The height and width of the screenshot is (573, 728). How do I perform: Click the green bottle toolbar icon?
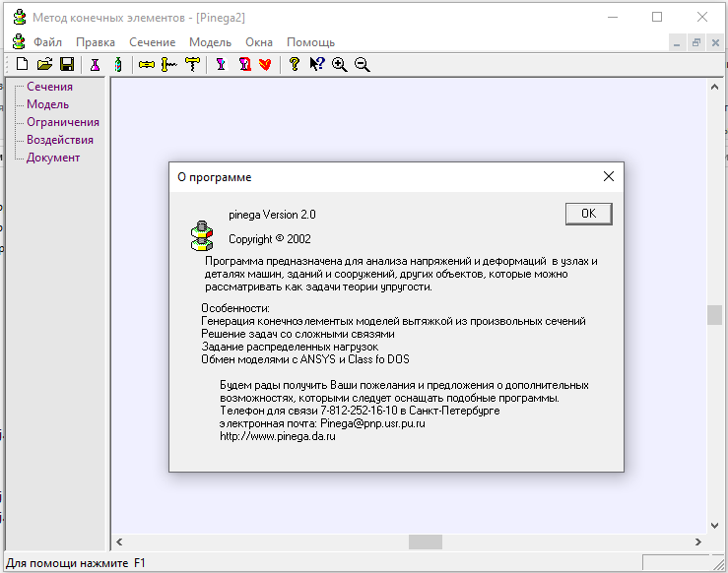118,64
